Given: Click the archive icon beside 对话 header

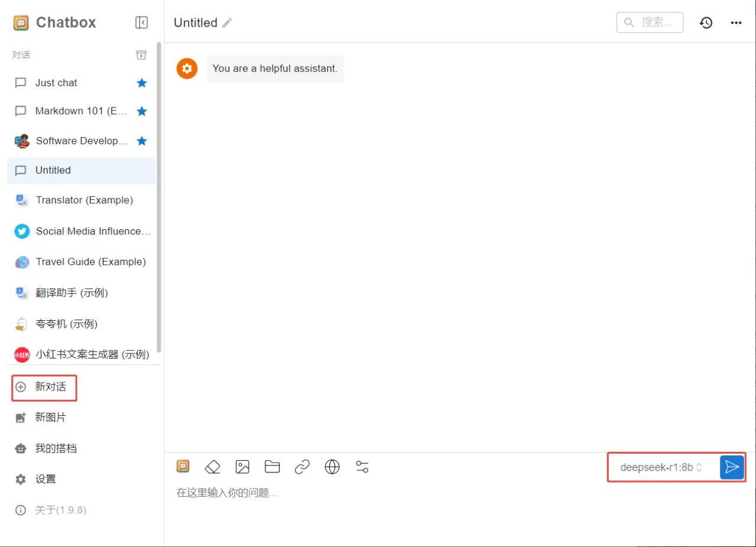Looking at the screenshot, I should pyautogui.click(x=141, y=55).
